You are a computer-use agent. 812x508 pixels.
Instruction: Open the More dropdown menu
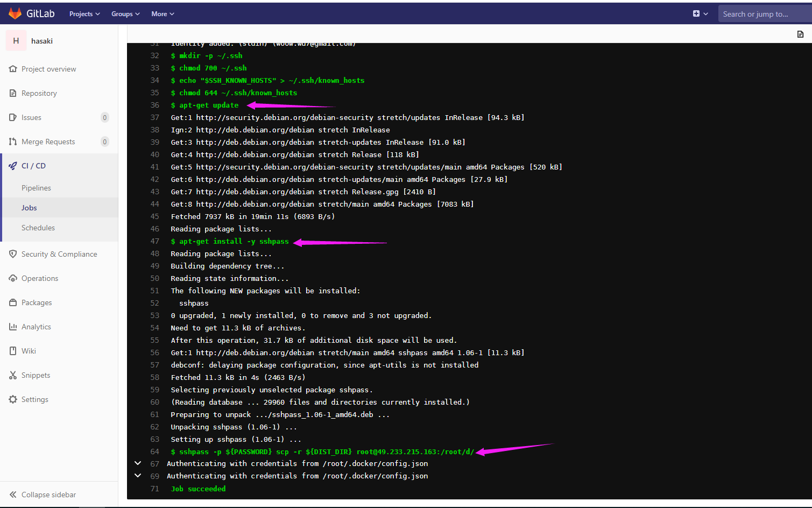point(163,14)
